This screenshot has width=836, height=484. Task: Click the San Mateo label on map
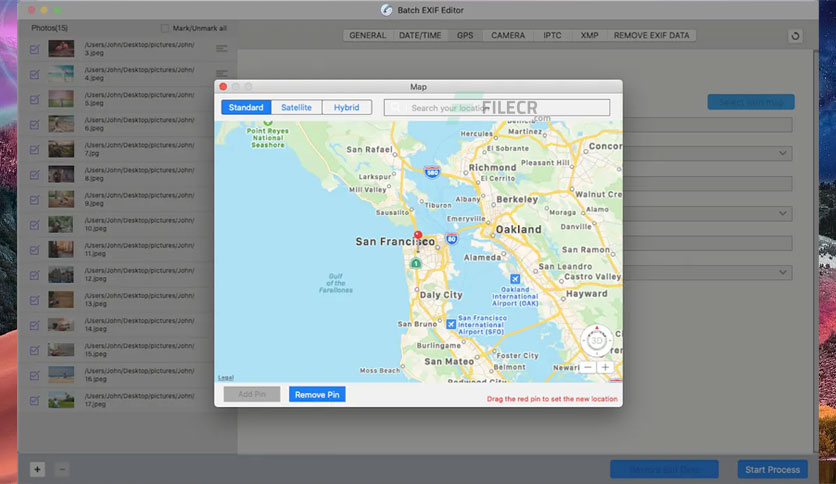[449, 361]
